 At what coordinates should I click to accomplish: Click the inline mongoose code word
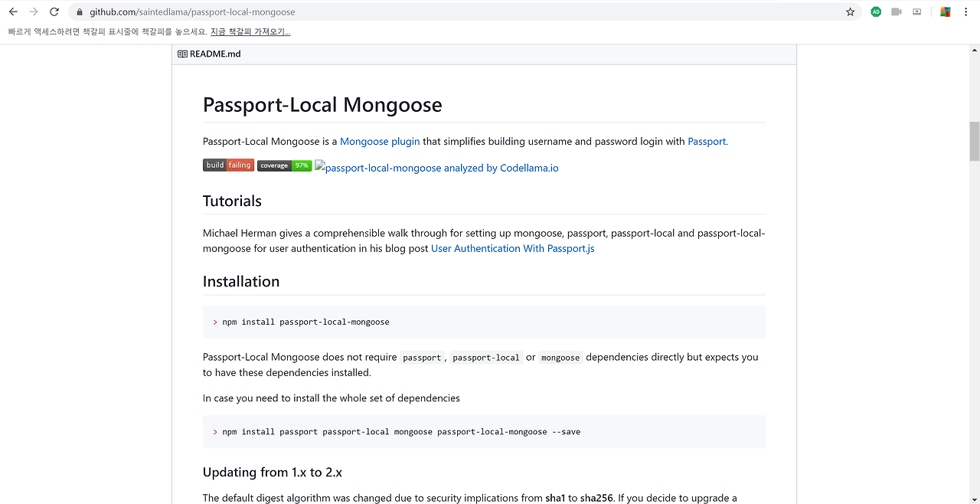tap(560, 358)
